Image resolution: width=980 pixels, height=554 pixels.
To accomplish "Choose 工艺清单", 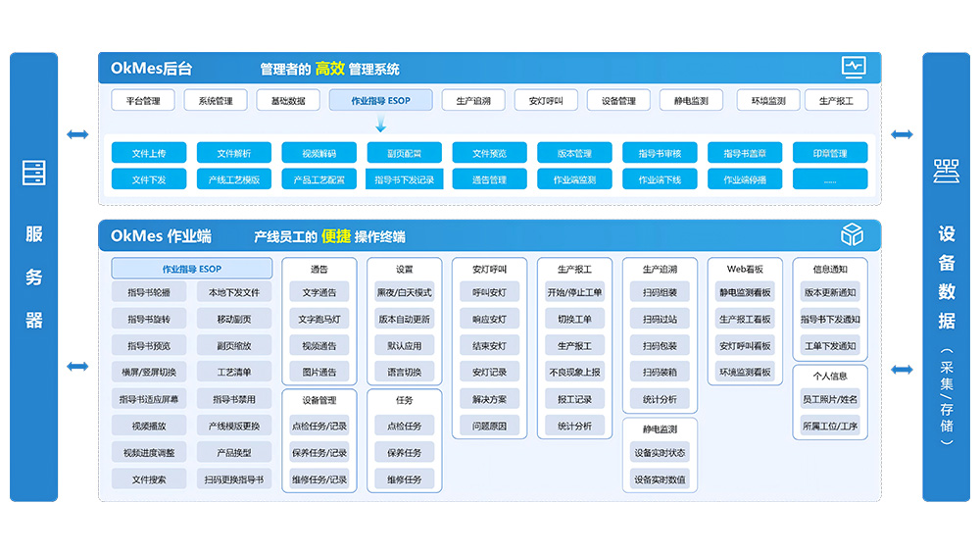I will (234, 372).
